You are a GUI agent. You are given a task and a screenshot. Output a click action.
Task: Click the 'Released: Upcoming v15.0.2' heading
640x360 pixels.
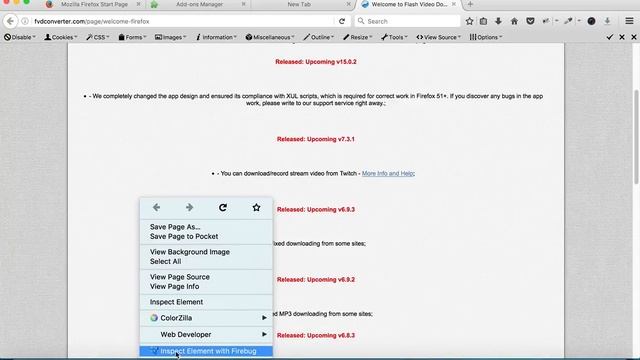pyautogui.click(x=316, y=62)
